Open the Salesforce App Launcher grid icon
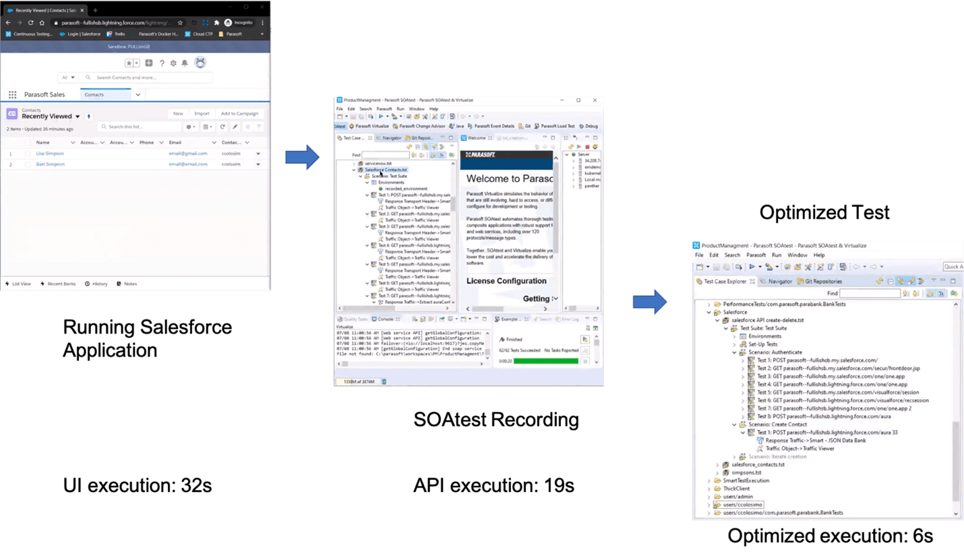The image size is (964, 560). click(x=12, y=95)
